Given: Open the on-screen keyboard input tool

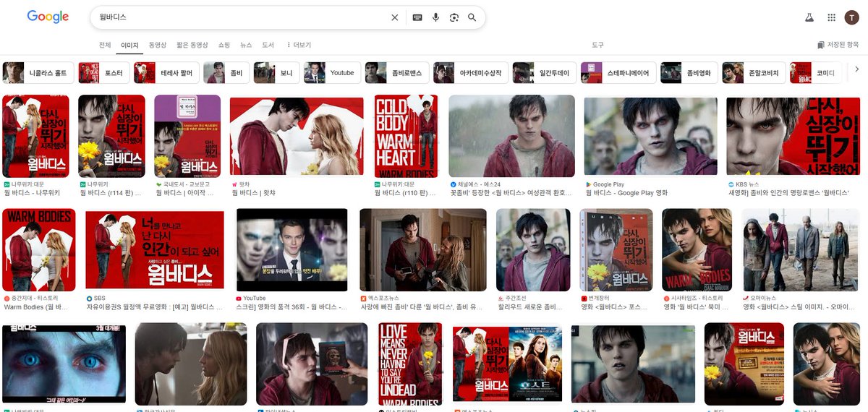Looking at the screenshot, I should coord(417,17).
